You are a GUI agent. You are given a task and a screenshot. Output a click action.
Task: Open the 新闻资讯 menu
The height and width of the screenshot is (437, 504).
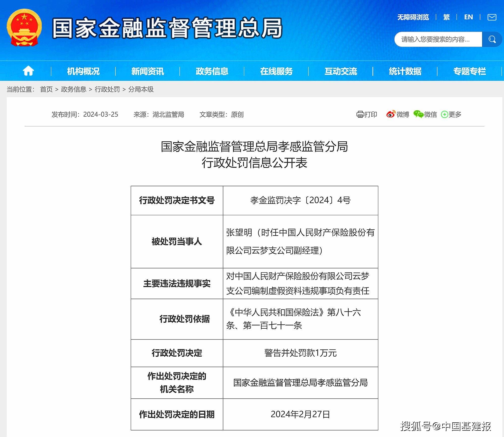147,71
